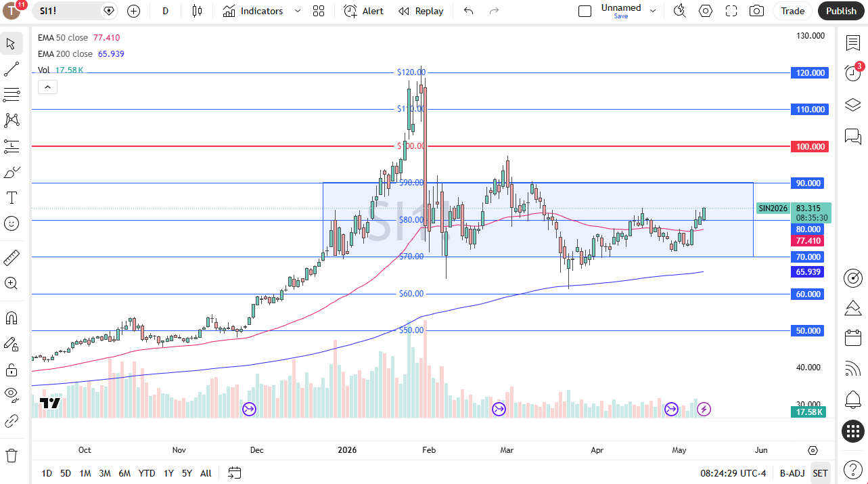Open the Fibonacci retracement tools
This screenshot has width=868, height=484.
[12, 95]
